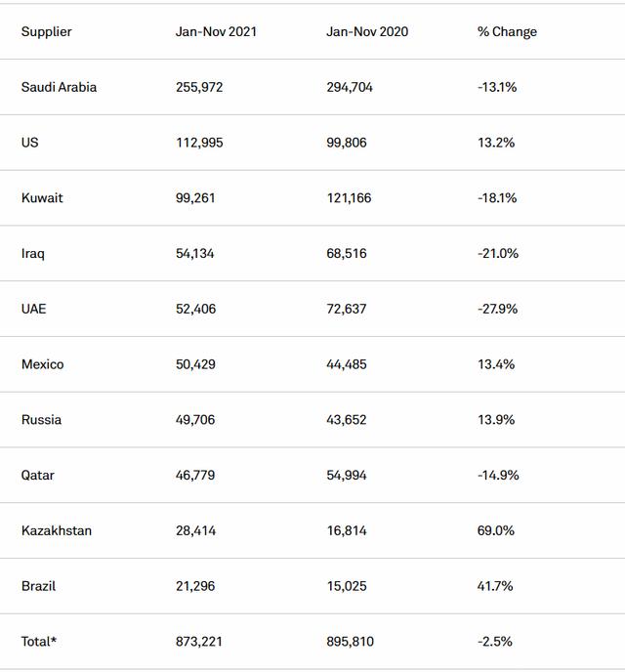Select the Brazil row label
Screen dimensions: 625x672
pos(38,586)
